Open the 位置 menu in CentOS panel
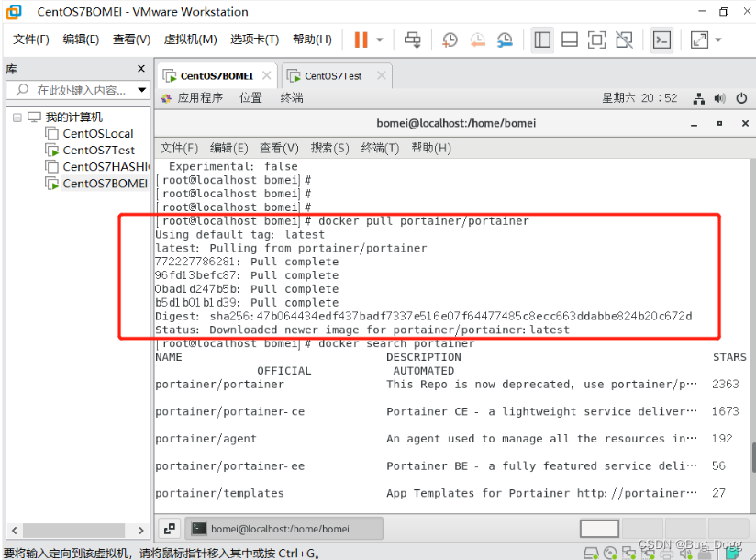 click(250, 98)
